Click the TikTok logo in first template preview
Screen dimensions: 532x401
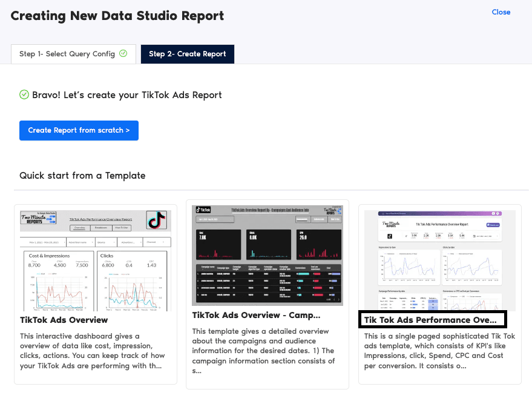tap(156, 220)
